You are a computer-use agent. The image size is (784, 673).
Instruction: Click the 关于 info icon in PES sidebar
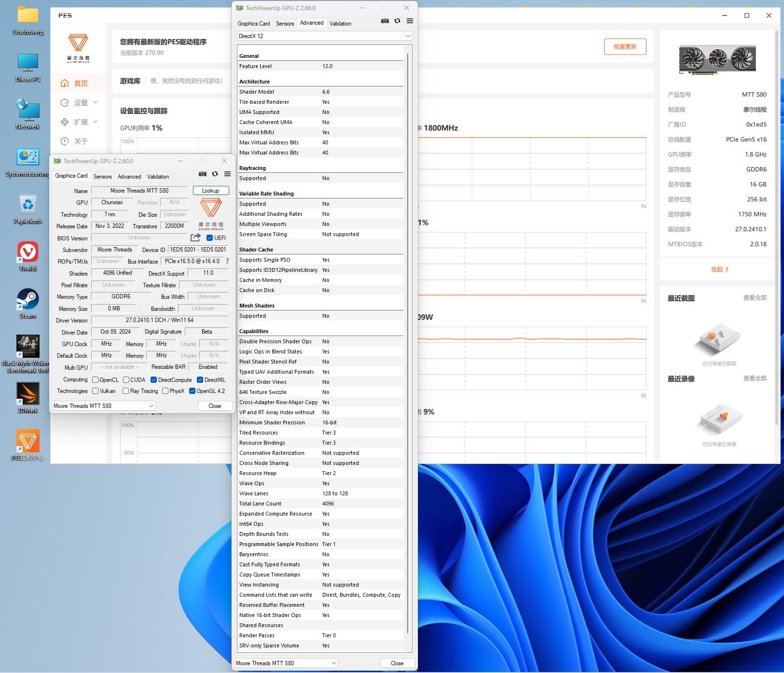coord(65,141)
